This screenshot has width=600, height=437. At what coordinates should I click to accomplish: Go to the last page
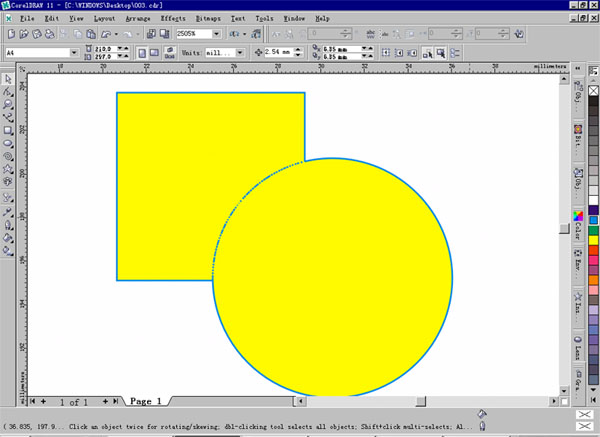[115, 401]
